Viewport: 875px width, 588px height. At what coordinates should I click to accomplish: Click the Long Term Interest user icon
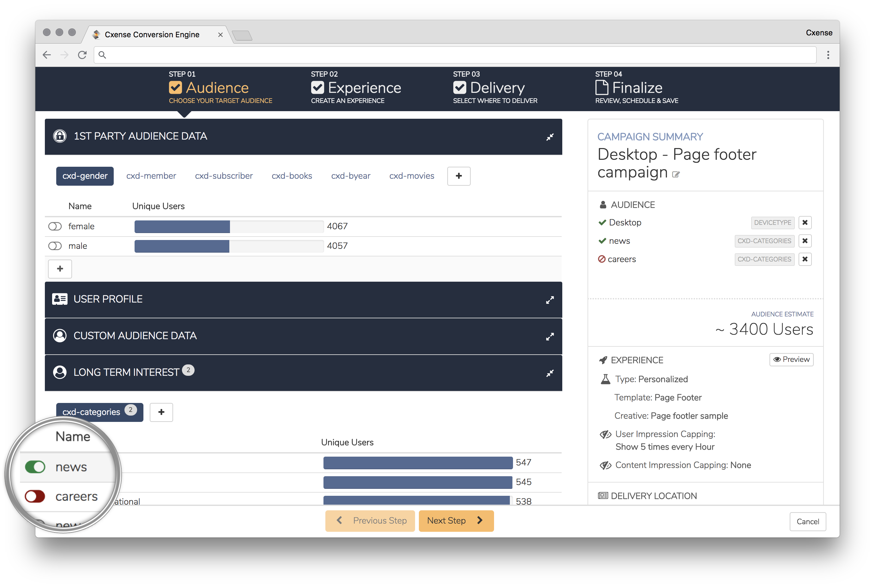(x=60, y=372)
